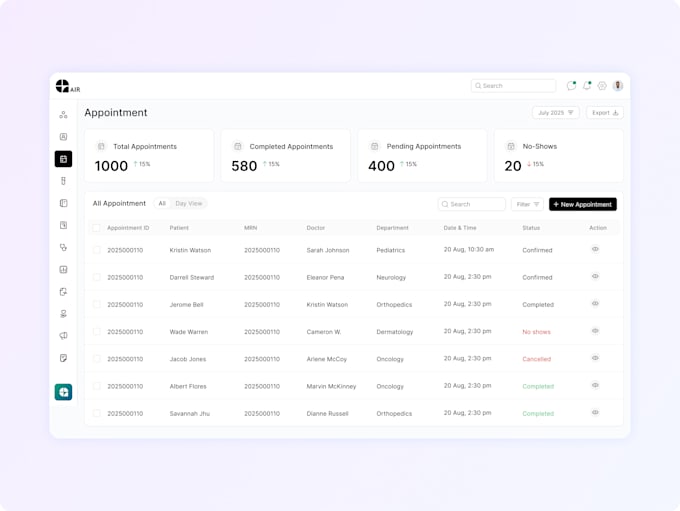
Task: Click the Dermatology department cell
Action: 395,332
